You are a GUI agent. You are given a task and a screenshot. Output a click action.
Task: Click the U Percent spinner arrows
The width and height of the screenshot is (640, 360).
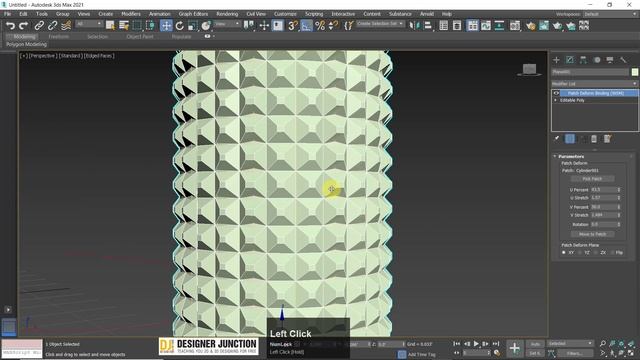[x=619, y=190]
